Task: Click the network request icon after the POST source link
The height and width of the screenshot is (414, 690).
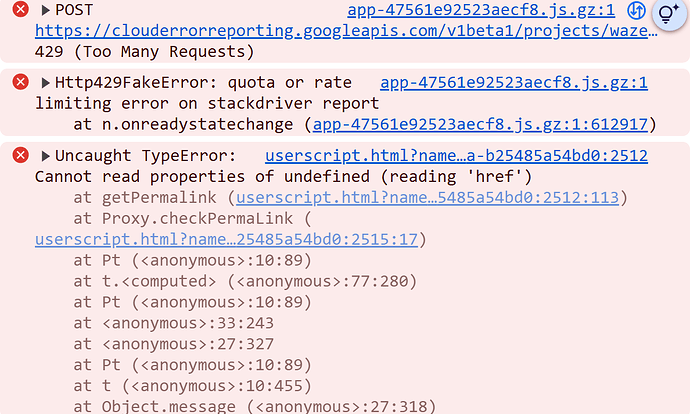Action: tap(636, 11)
